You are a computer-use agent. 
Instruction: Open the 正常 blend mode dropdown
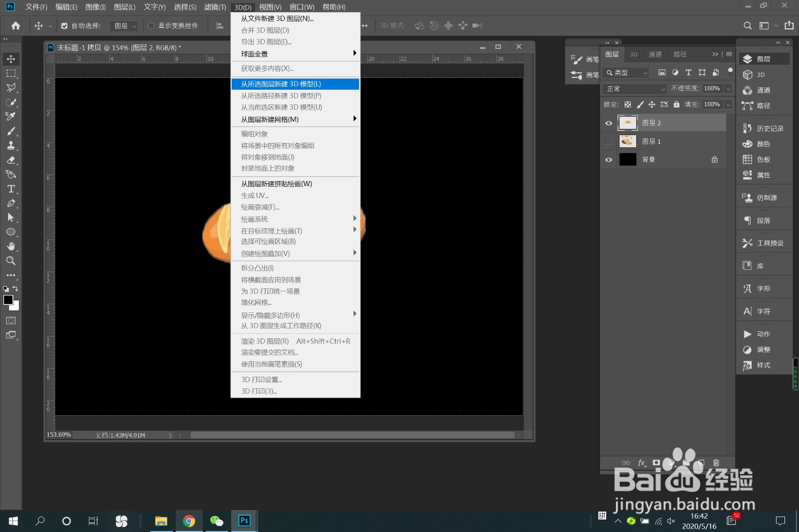click(x=635, y=89)
